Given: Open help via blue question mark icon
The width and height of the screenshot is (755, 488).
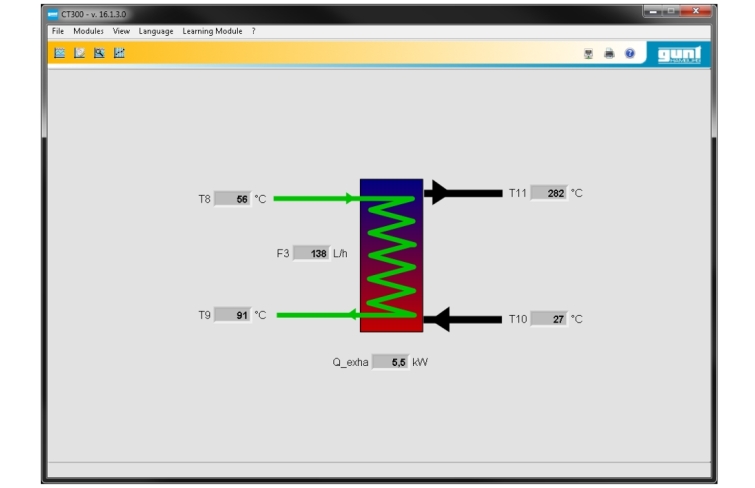Looking at the screenshot, I should 630,53.
